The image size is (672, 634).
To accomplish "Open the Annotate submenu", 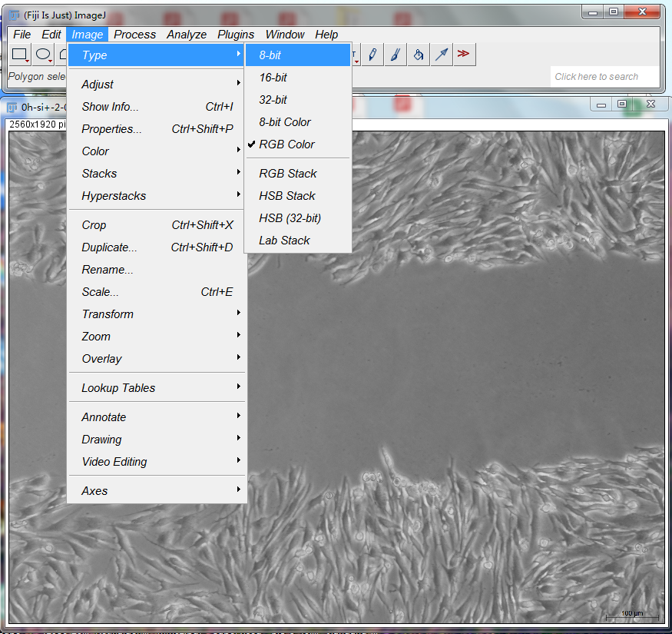I will click(x=157, y=417).
